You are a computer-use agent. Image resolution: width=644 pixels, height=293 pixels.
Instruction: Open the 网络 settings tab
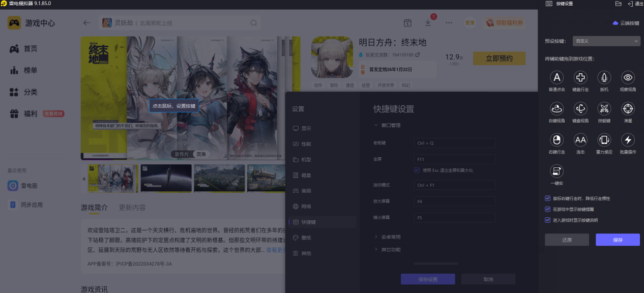point(323,207)
